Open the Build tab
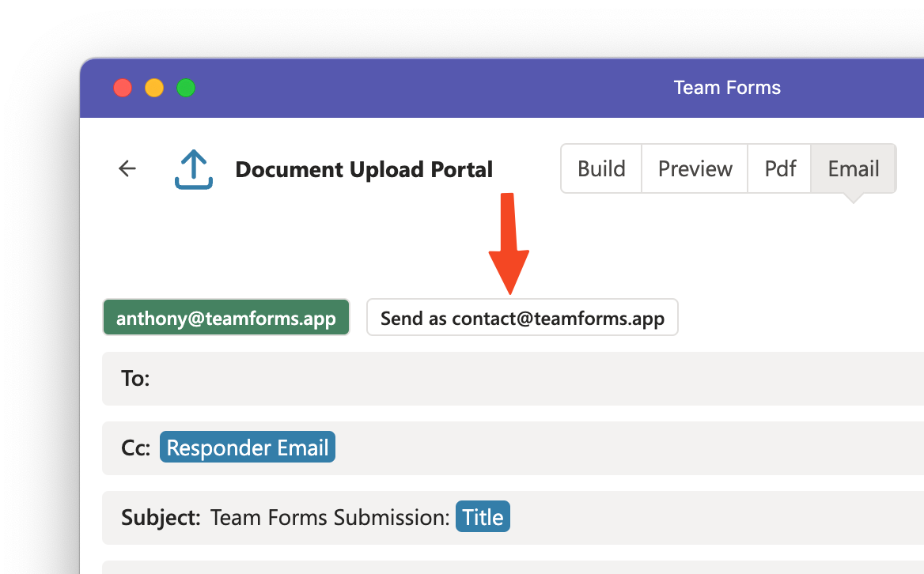 pos(601,169)
